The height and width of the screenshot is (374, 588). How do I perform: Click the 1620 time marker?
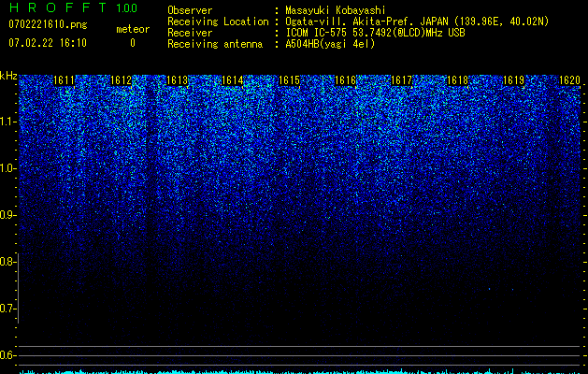[569, 80]
